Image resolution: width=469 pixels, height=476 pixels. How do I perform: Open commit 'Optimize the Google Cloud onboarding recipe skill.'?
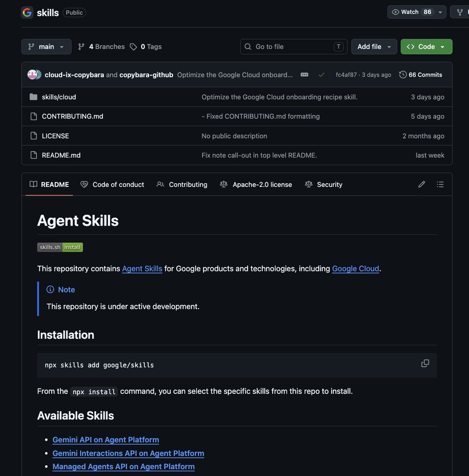pyautogui.click(x=279, y=97)
